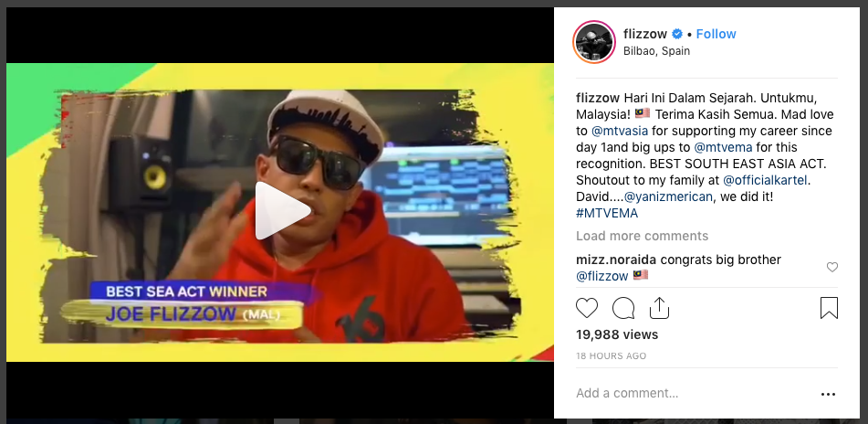Open the @mtvasia mention
Image resolution: width=868 pixels, height=424 pixels.
(620, 132)
